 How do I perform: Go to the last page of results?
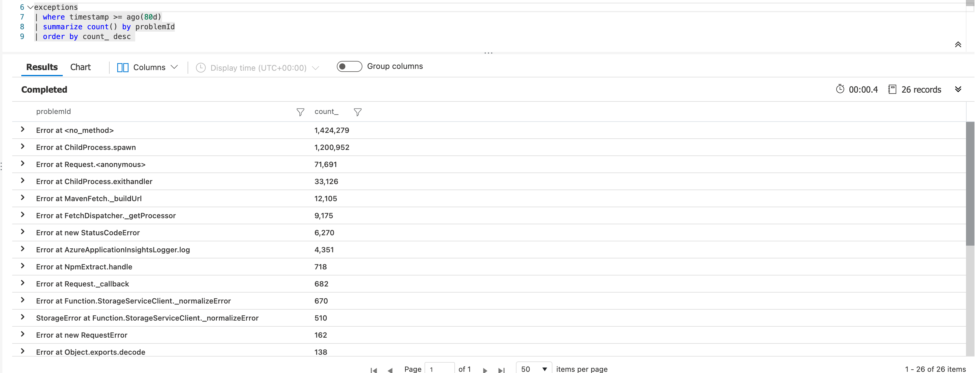(501, 370)
